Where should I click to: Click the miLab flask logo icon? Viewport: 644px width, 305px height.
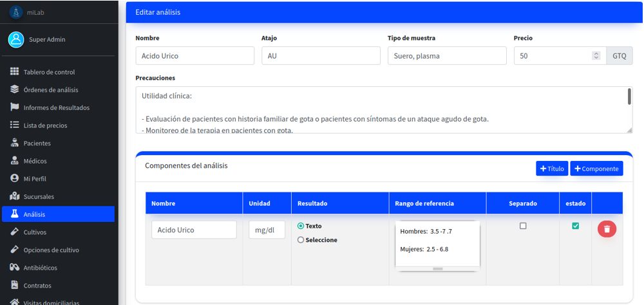click(x=15, y=11)
